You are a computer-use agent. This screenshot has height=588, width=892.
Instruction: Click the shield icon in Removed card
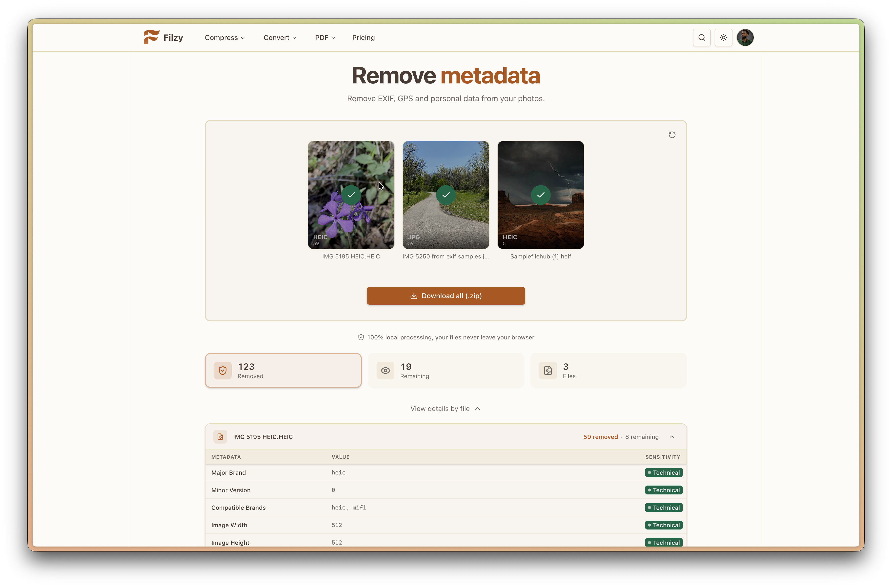tap(223, 371)
